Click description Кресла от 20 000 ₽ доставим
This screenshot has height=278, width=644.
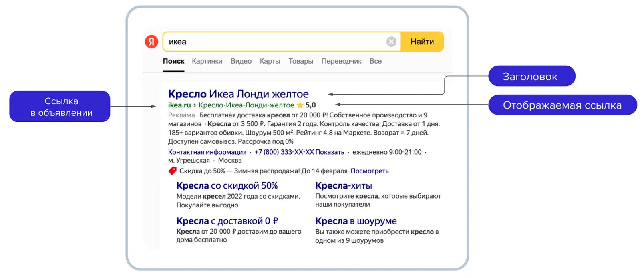pyautogui.click(x=239, y=236)
